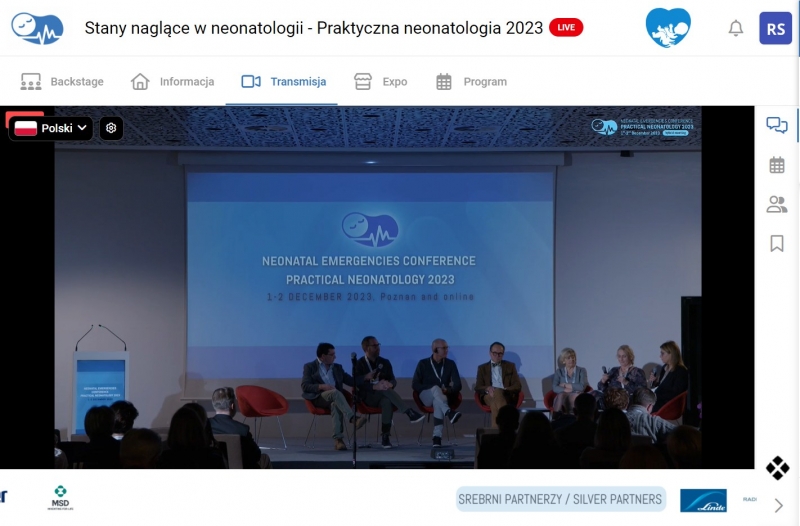Click the Srebrni Partnerzy / Silver Partners label

pyautogui.click(x=560, y=499)
